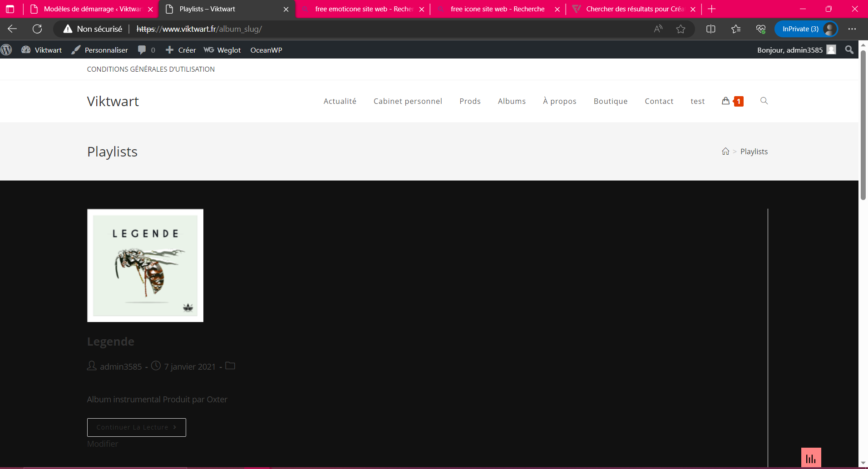Open test menu item
The height and width of the screenshot is (469, 868).
point(698,101)
